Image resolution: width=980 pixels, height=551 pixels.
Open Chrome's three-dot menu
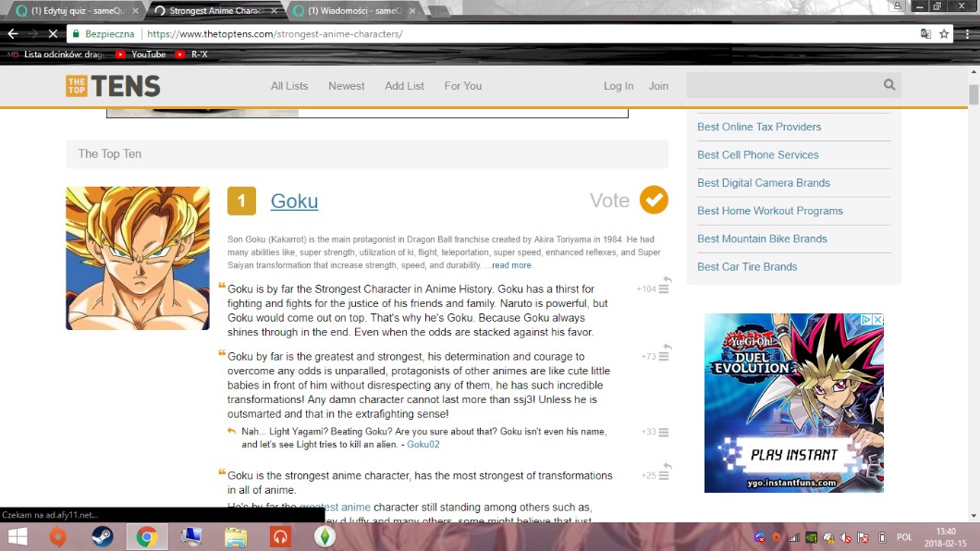(966, 33)
